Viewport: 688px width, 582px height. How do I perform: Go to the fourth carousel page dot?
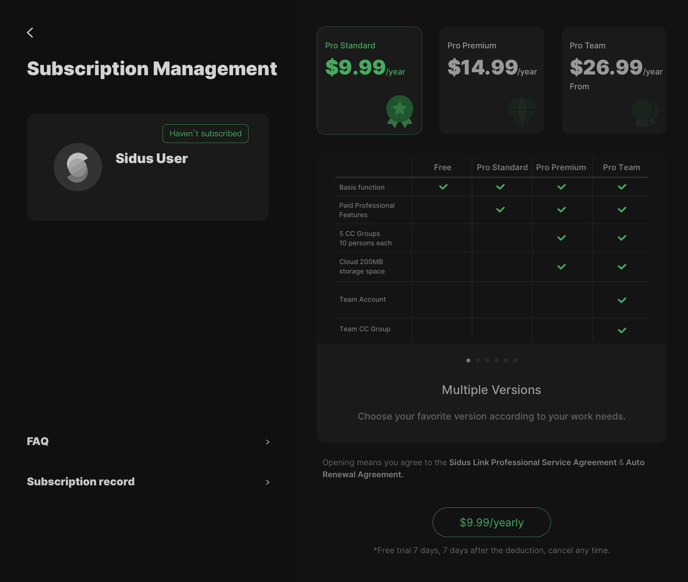tap(497, 360)
